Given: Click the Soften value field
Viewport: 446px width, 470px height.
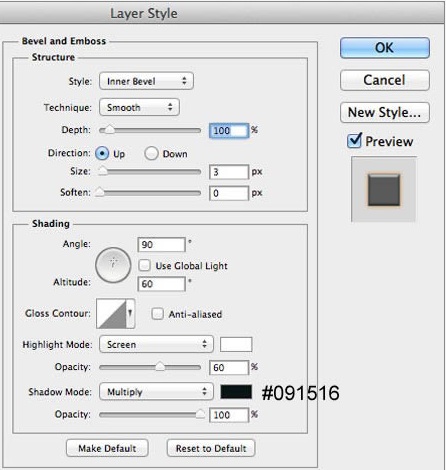Looking at the screenshot, I should point(229,193).
